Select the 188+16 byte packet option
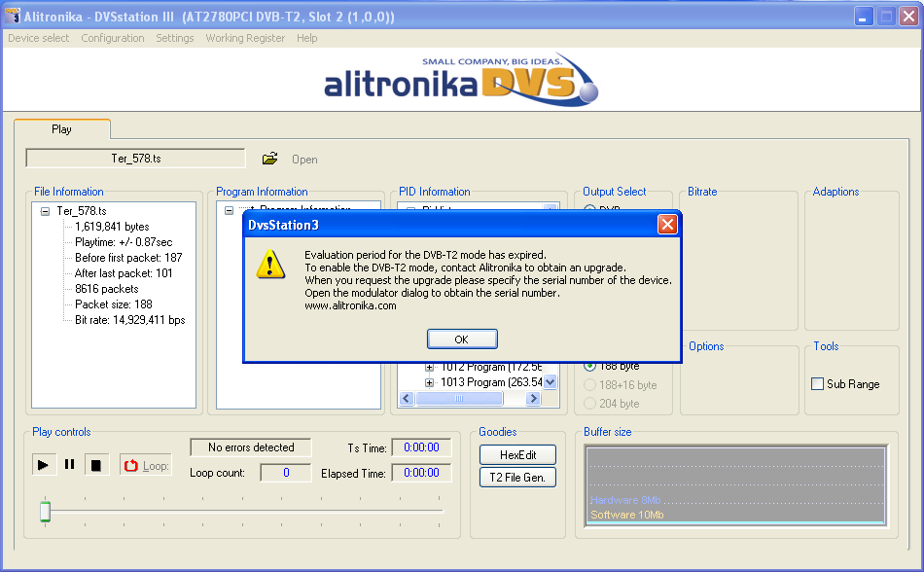 [589, 385]
